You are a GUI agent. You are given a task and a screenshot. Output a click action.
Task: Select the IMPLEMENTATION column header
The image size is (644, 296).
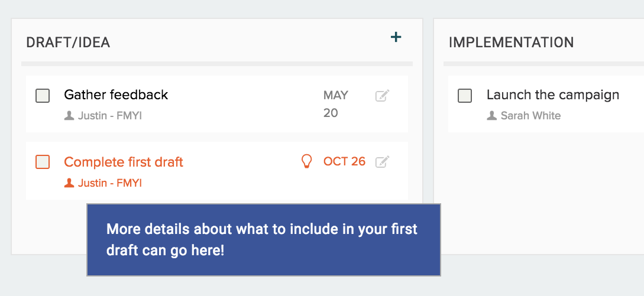(x=511, y=43)
